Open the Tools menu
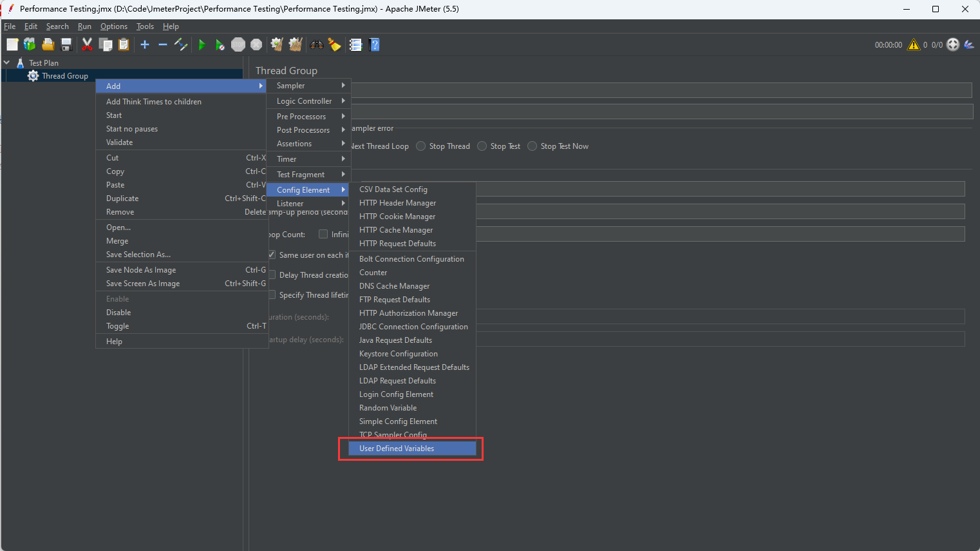Image resolution: width=980 pixels, height=551 pixels. point(145,26)
